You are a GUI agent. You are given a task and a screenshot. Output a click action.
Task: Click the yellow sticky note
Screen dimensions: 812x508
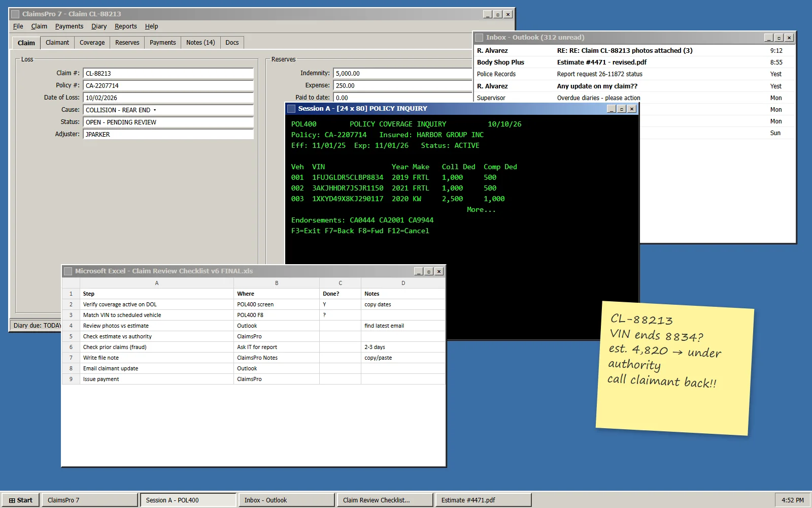[675, 368]
